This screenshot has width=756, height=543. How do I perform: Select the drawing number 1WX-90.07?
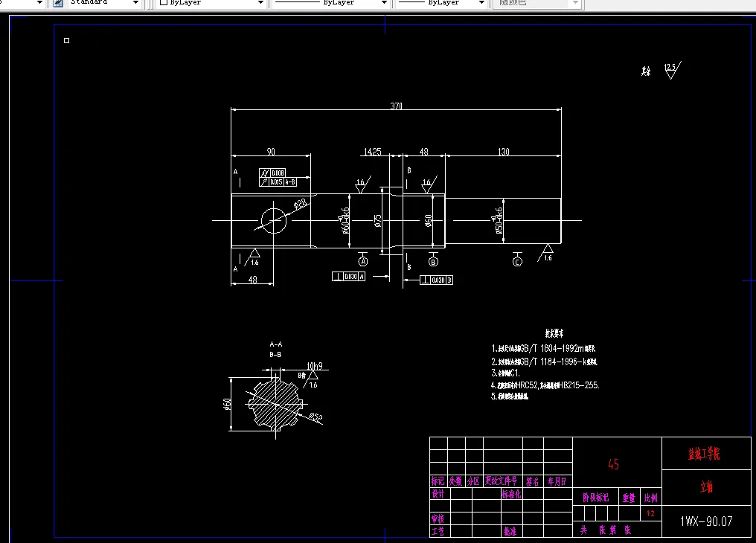706,521
